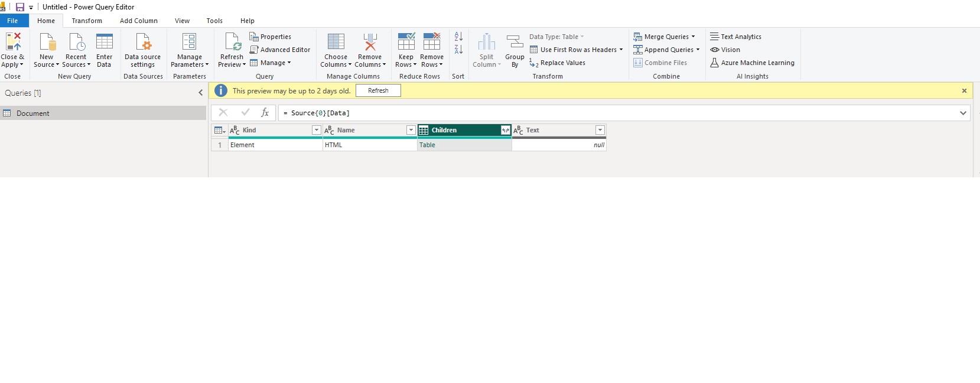Dismiss the yellow preview warning banner
The width and height of the screenshot is (980, 383).
[x=964, y=91]
